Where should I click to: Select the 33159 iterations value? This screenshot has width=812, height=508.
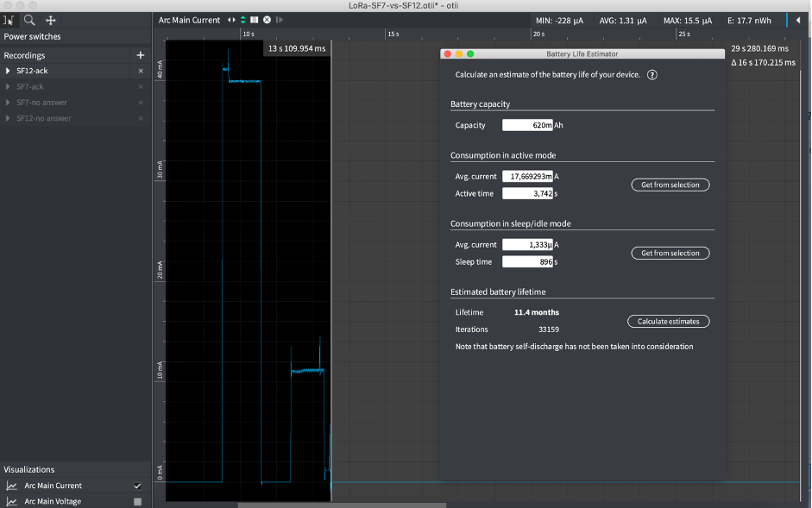click(x=549, y=329)
